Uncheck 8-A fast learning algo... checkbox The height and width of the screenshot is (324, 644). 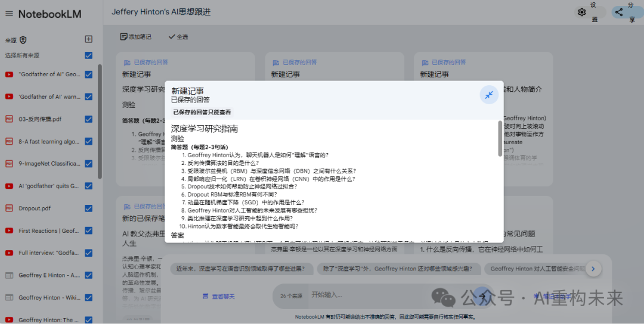[x=88, y=141]
